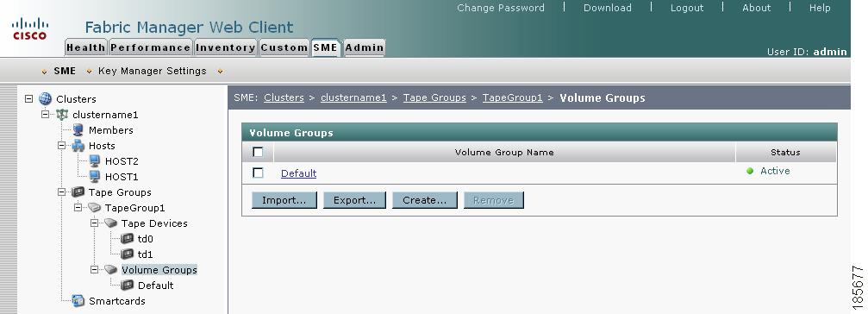Go to TapeGroup1 in the breadcrumb

pos(513,97)
